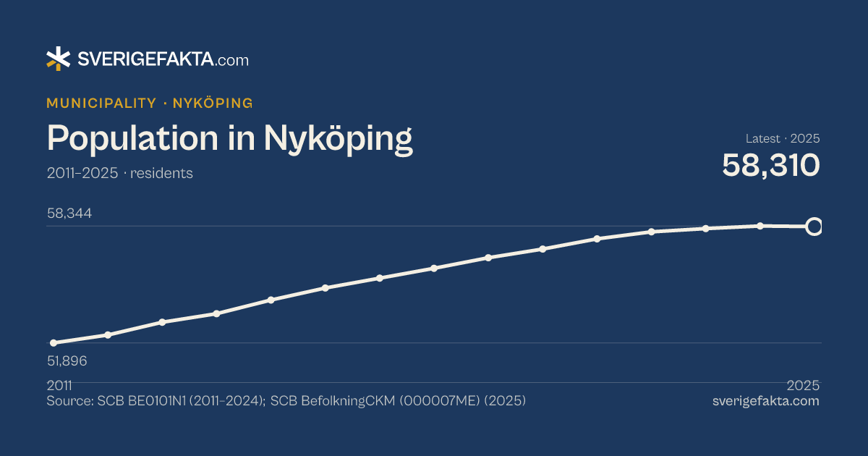Click the Population in Nyköping heading
Image resolution: width=868 pixels, height=456 pixels.
230,138
